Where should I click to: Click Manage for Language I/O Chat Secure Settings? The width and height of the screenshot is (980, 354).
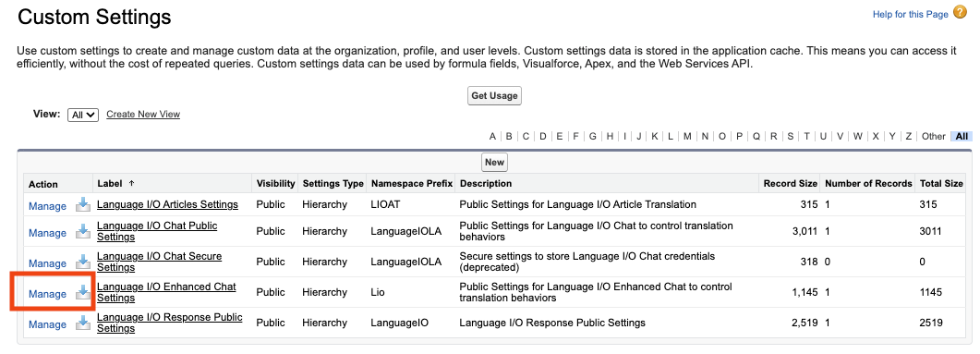pyautogui.click(x=47, y=263)
